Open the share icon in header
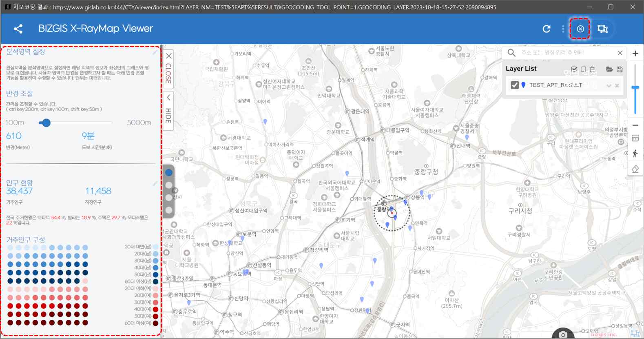Screen dimensions: 644x339 (x=18, y=29)
